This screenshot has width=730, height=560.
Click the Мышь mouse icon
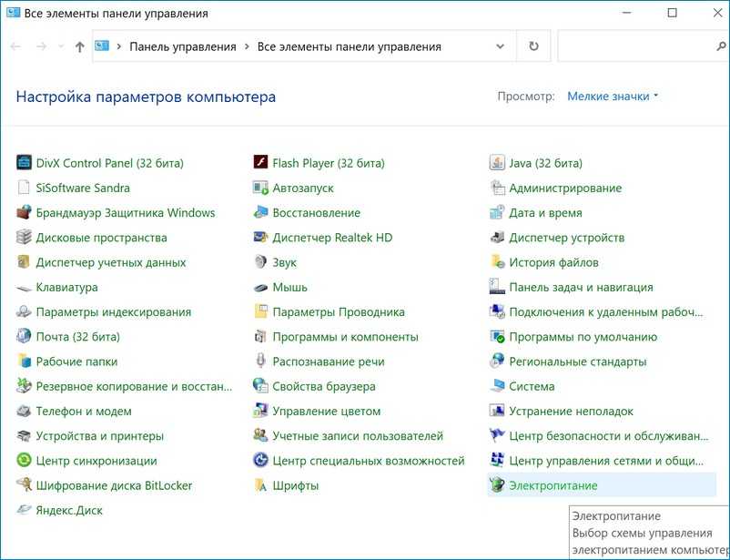click(x=260, y=287)
